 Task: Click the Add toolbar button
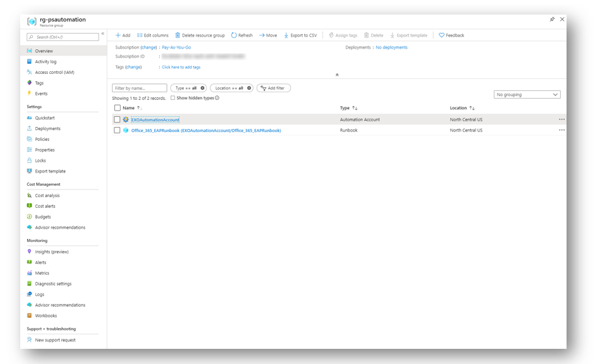(123, 35)
